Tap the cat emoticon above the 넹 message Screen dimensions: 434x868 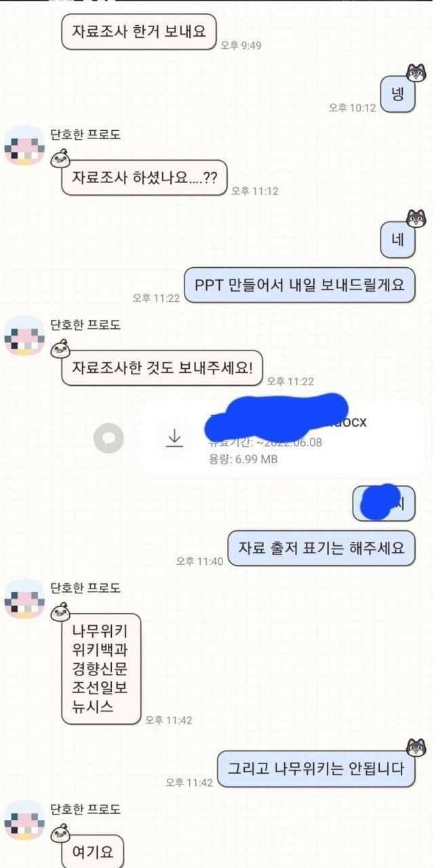416,71
